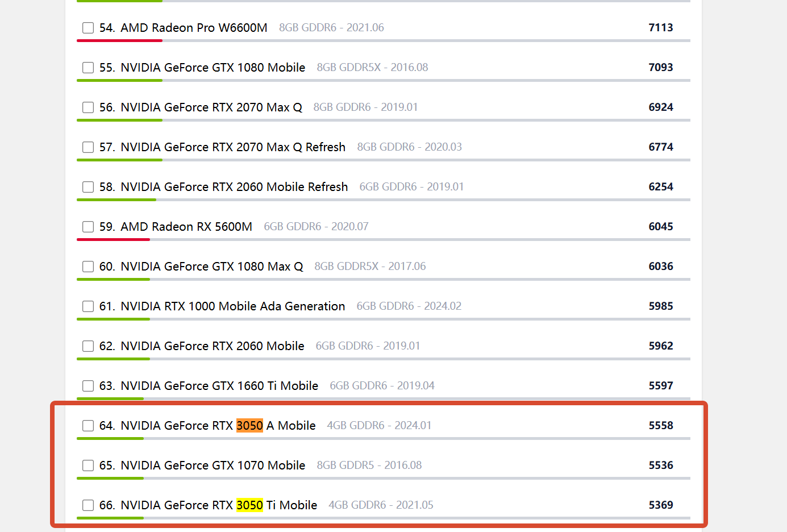
Task: Check the RTX 3050 Ti Mobile checkbox
Action: tap(88, 505)
